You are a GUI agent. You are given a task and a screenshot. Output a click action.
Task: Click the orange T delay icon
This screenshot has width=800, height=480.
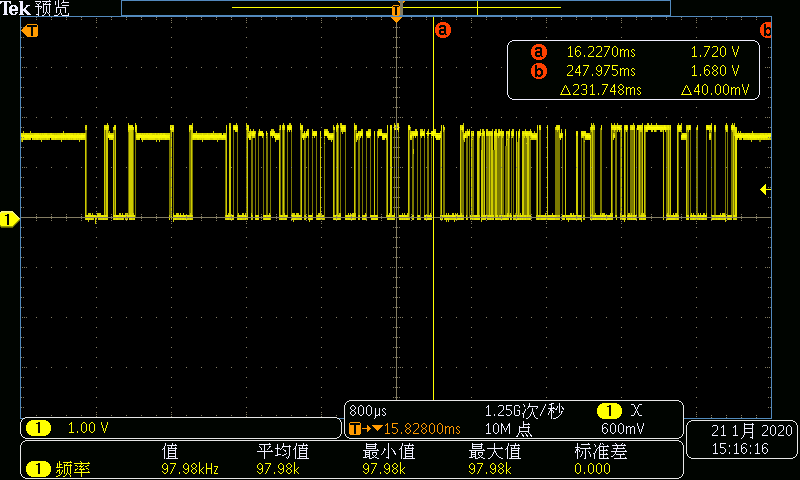tap(355, 429)
